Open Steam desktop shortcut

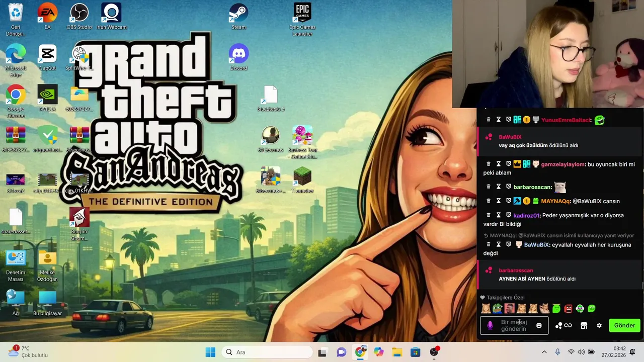click(238, 16)
